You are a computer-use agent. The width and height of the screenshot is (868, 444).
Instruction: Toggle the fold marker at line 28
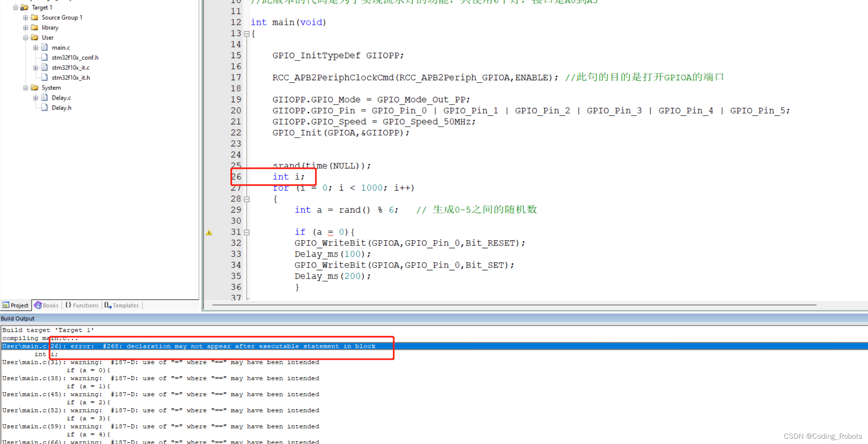tap(247, 199)
